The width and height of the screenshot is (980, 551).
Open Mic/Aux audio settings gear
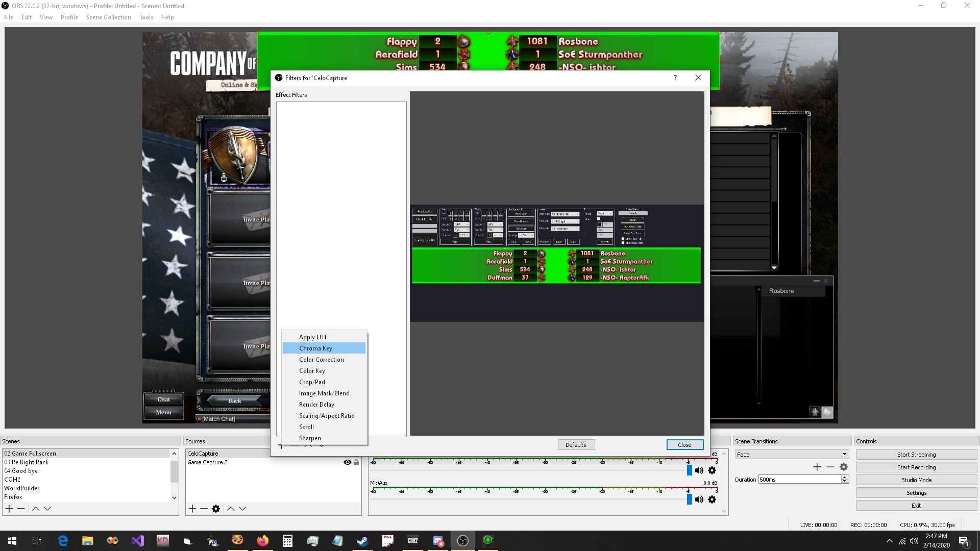pyautogui.click(x=712, y=499)
